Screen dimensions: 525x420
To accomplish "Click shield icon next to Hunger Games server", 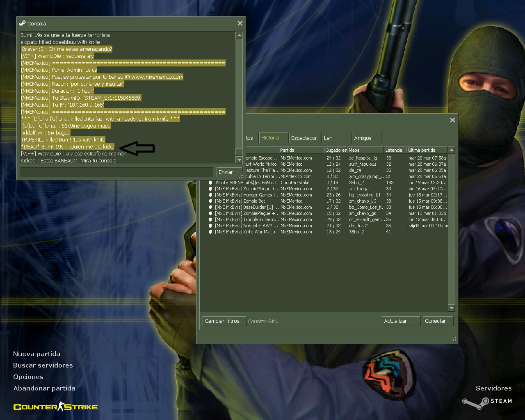I will click(210, 195).
